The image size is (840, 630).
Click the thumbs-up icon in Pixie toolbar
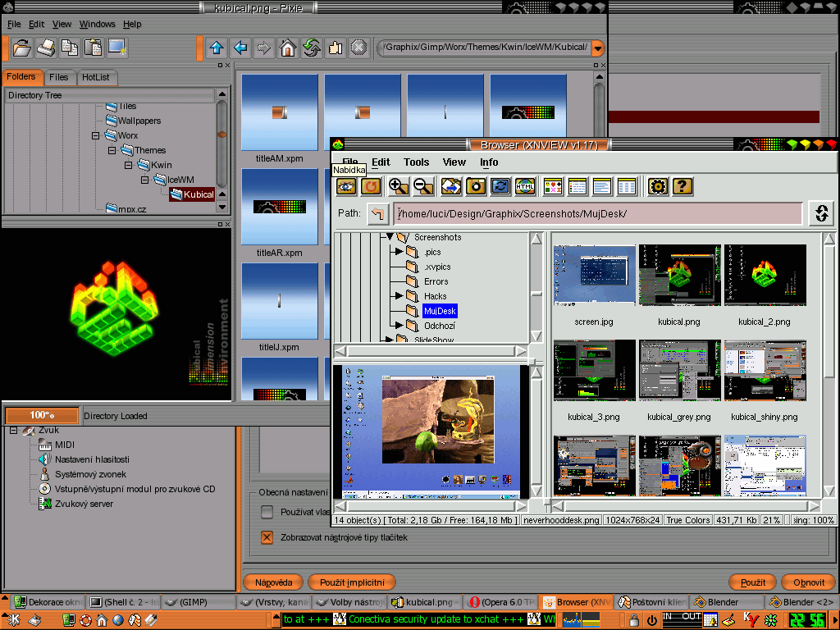336,48
